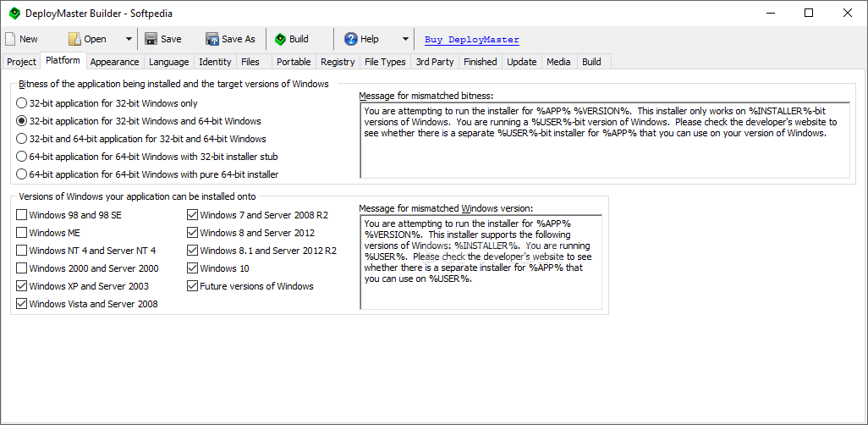Screen dimensions: 868x425
Task: Go to the 3rd Party tab
Action: [x=435, y=62]
